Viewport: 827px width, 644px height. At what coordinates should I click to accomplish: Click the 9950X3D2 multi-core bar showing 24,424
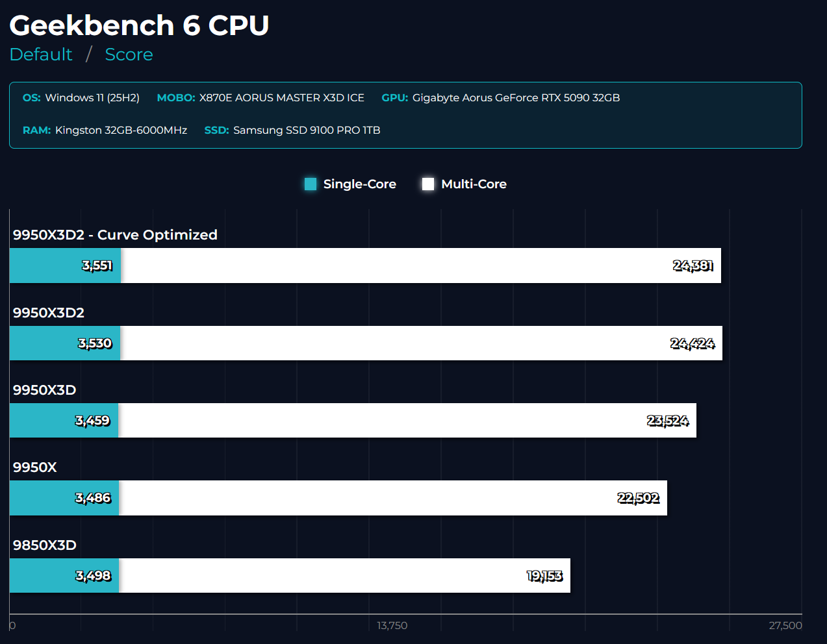click(x=421, y=343)
